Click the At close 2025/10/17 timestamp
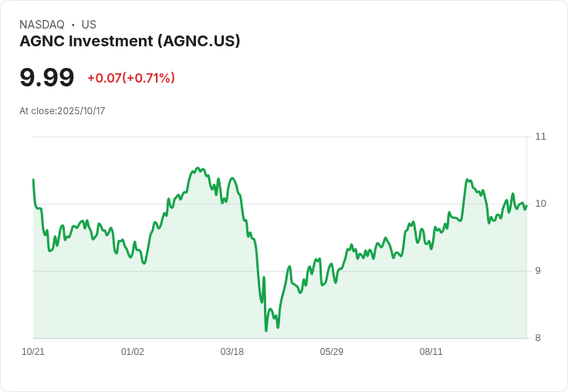The height and width of the screenshot is (392, 568). click(63, 111)
